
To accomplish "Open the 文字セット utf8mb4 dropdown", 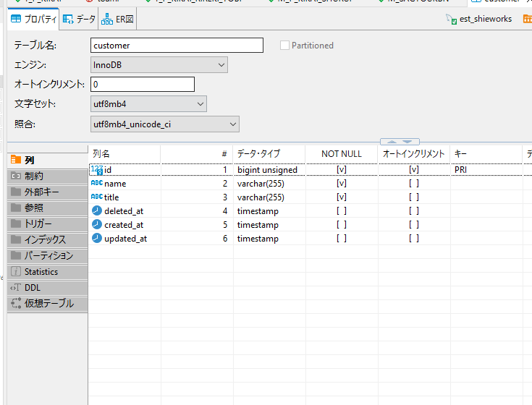I will tap(148, 104).
